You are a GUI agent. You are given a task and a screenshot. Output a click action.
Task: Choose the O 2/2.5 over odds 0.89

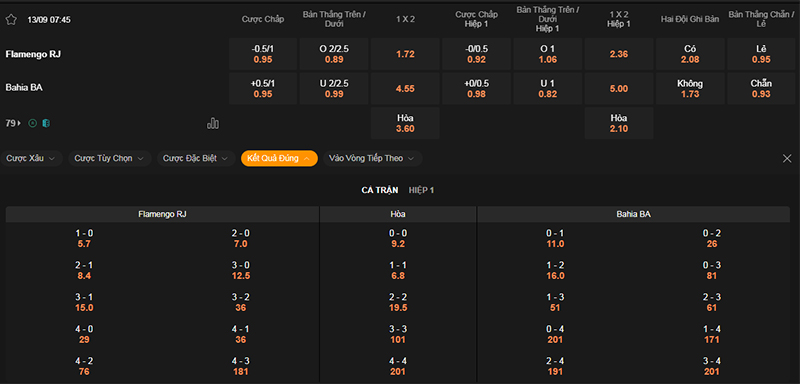pos(334,54)
